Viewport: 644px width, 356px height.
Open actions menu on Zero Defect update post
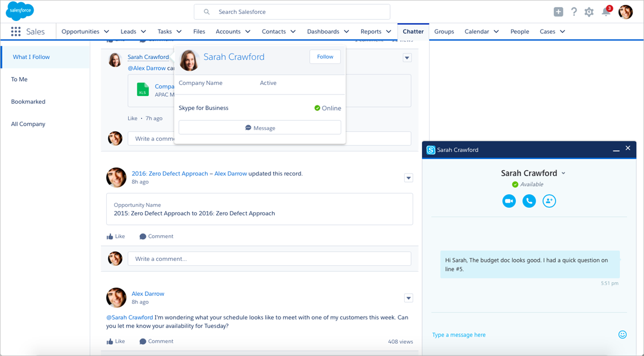click(408, 178)
